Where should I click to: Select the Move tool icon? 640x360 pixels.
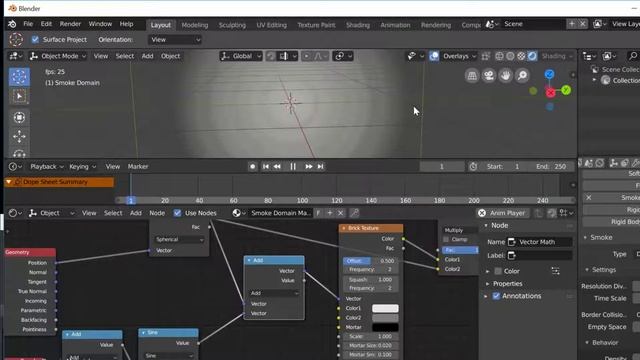tap(19, 136)
